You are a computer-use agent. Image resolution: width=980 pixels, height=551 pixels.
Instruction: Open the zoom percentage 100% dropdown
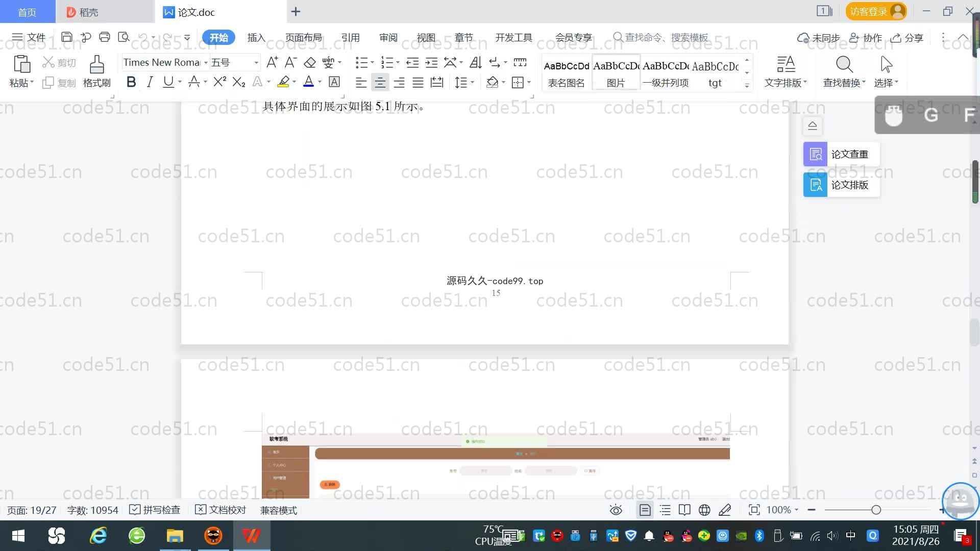[x=782, y=510]
